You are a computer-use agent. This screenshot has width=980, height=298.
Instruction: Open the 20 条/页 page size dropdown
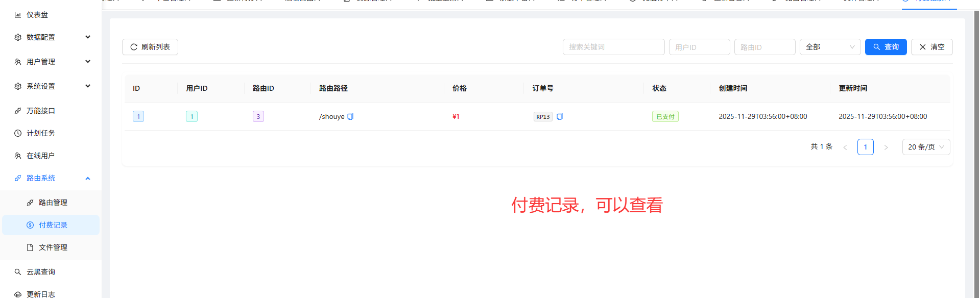coord(926,147)
